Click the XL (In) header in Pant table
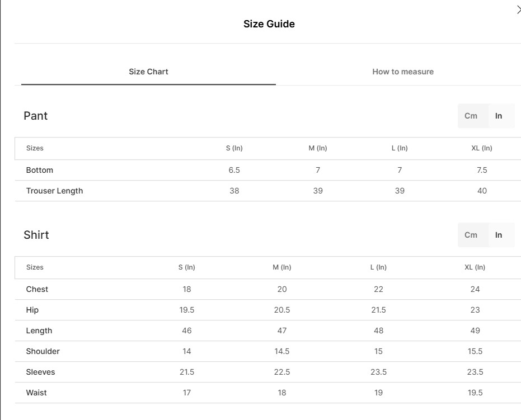This screenshot has height=420, width=521. point(482,148)
